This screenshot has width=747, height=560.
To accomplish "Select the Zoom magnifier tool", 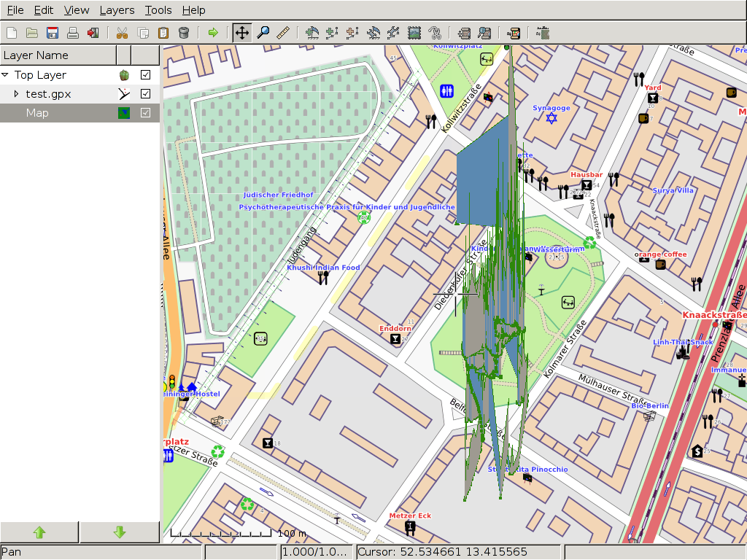I will click(x=263, y=33).
